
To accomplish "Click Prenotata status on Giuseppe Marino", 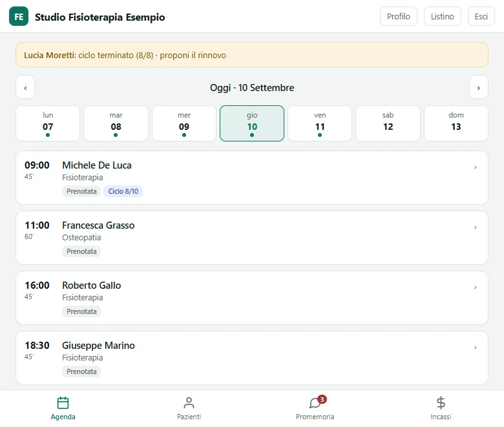I will click(81, 371).
